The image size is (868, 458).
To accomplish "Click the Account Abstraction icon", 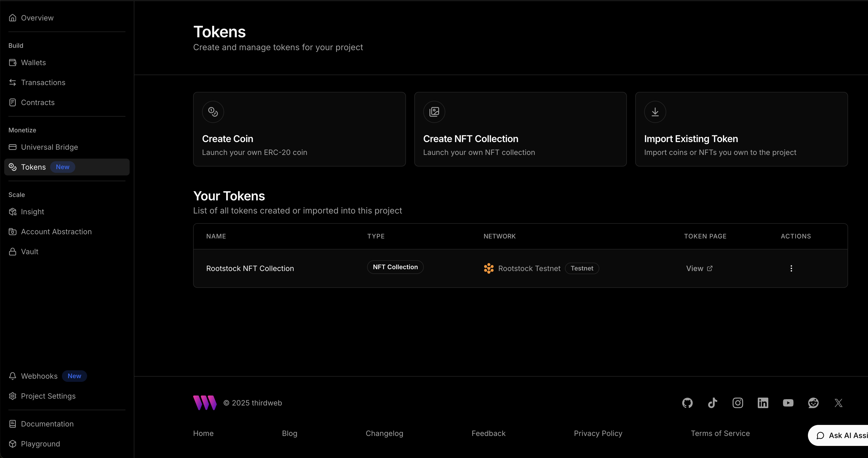I will click(13, 232).
